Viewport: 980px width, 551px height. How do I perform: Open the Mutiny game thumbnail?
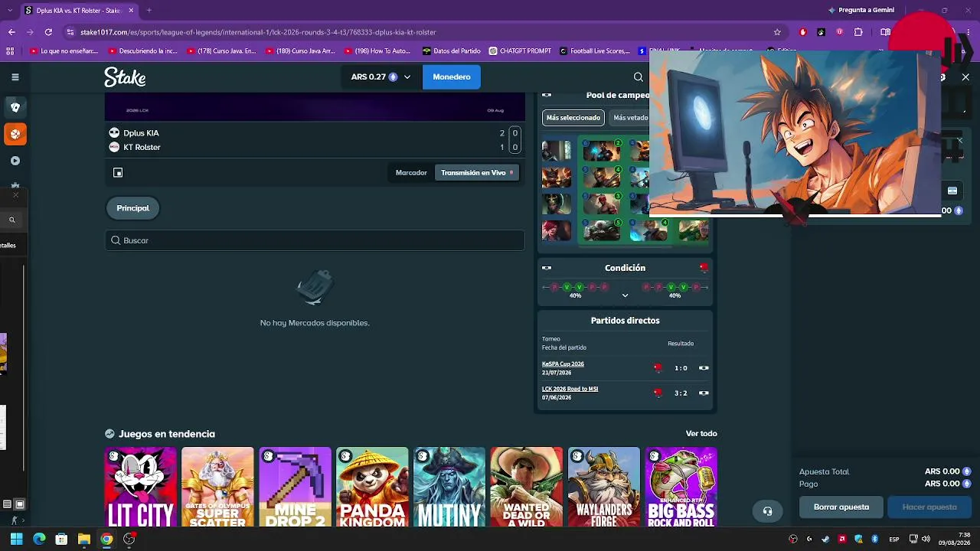click(x=449, y=487)
